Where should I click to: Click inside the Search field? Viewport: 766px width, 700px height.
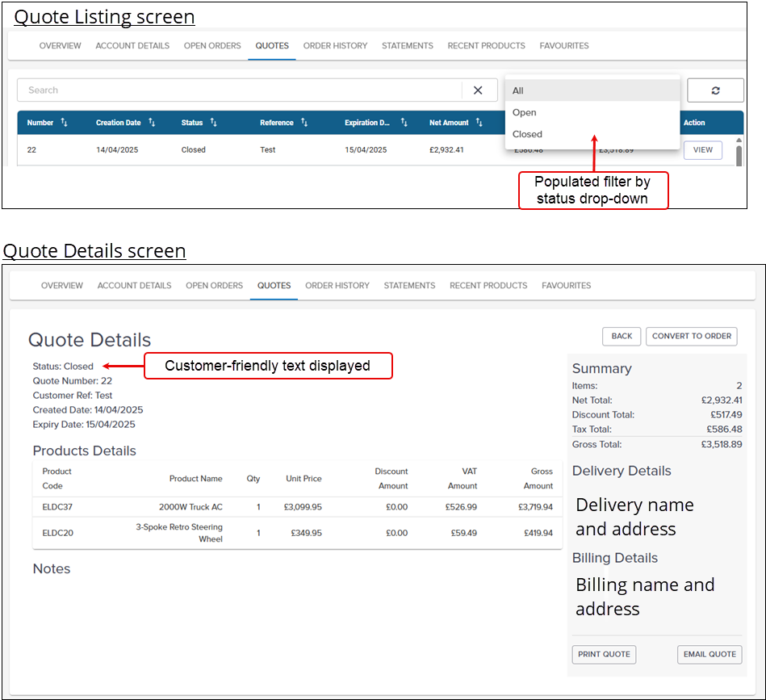pos(242,90)
